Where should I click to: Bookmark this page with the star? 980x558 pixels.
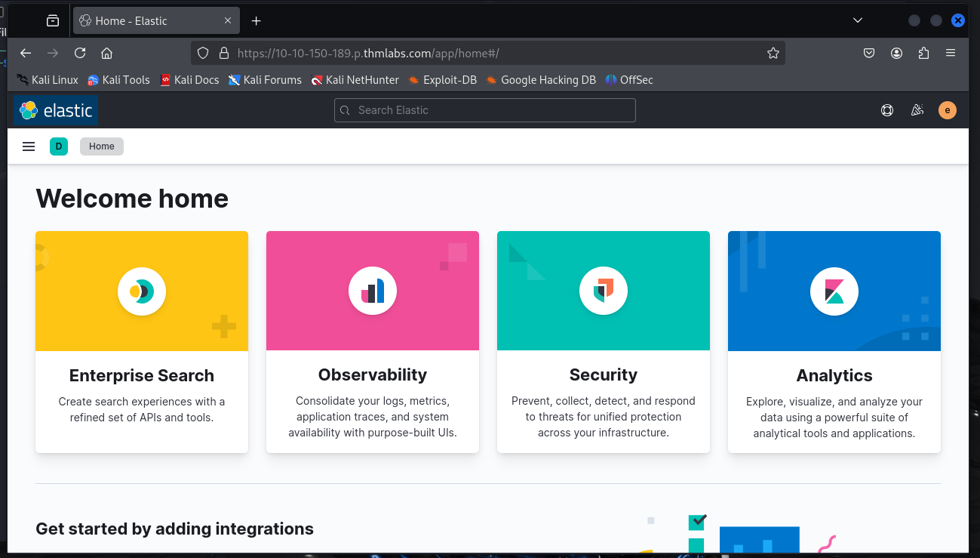(773, 53)
